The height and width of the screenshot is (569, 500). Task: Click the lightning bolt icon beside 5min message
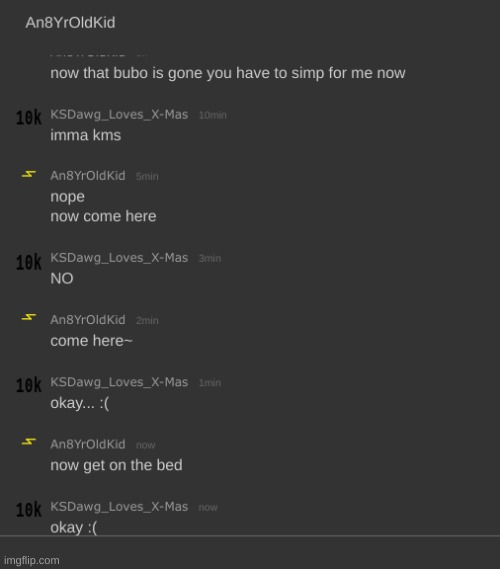click(x=29, y=175)
